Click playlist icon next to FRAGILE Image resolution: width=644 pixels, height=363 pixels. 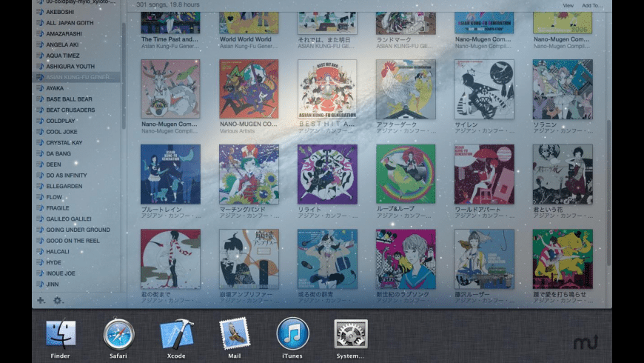coord(40,208)
